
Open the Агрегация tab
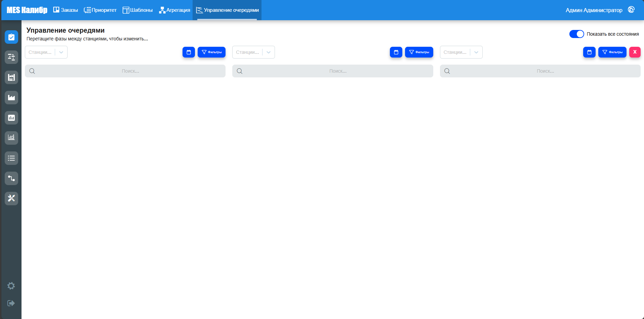[x=174, y=10]
